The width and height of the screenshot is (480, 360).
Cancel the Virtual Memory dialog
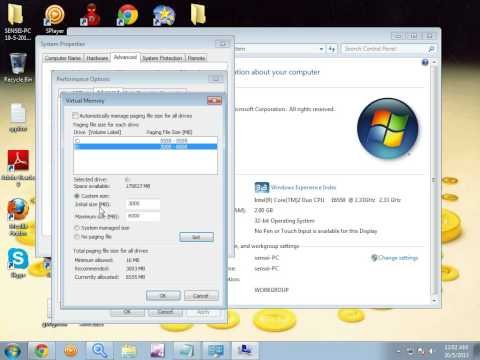pyautogui.click(x=201, y=296)
